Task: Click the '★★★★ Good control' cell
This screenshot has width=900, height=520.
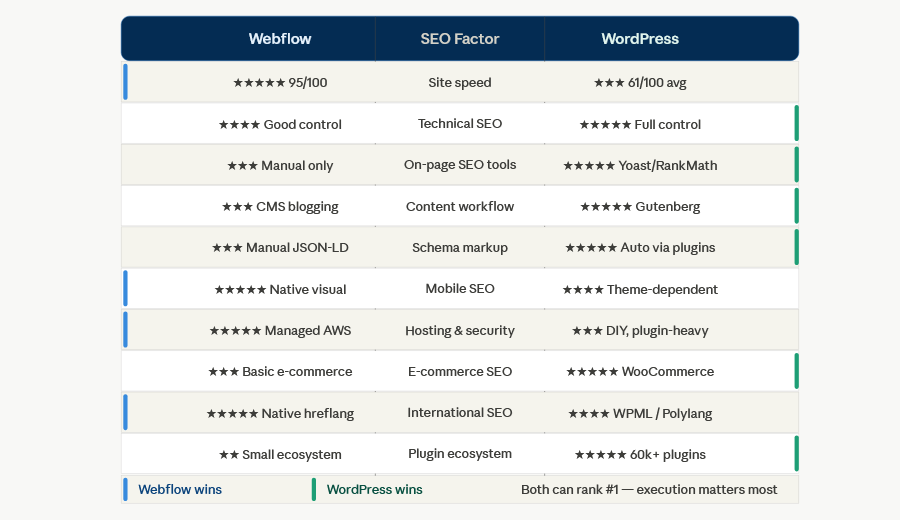Action: [x=280, y=124]
